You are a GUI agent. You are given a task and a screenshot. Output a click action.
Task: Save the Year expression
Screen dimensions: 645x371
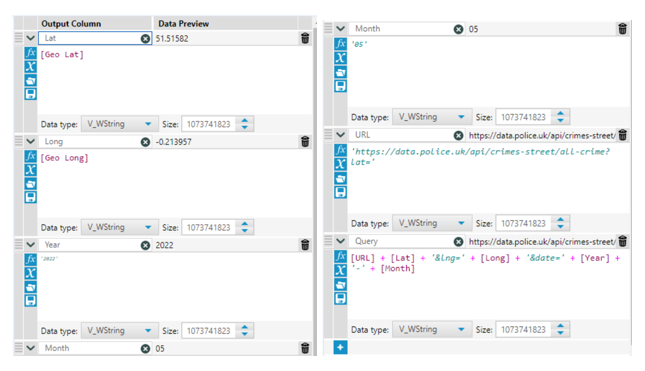pos(30,301)
